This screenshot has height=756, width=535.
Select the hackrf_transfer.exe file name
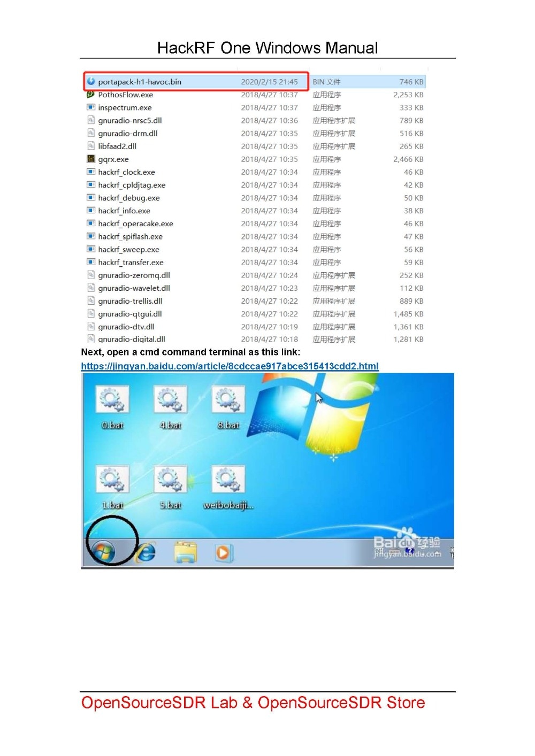click(131, 262)
